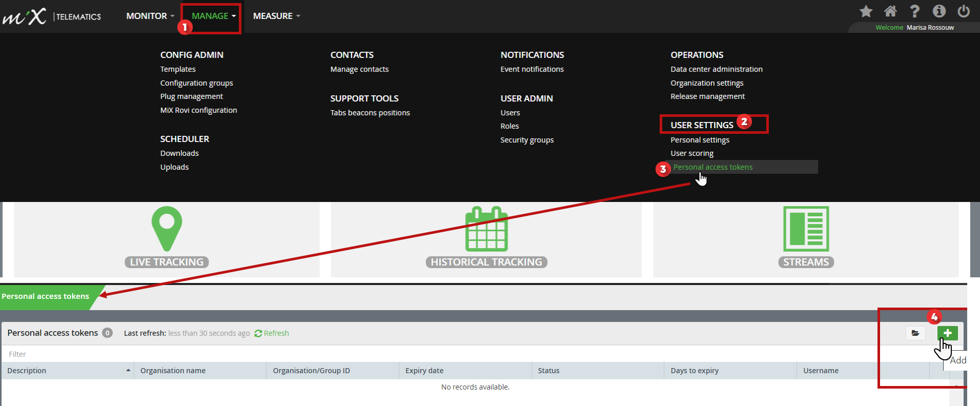The height and width of the screenshot is (406, 980).
Task: Click the information icon in header
Action: 939,11
